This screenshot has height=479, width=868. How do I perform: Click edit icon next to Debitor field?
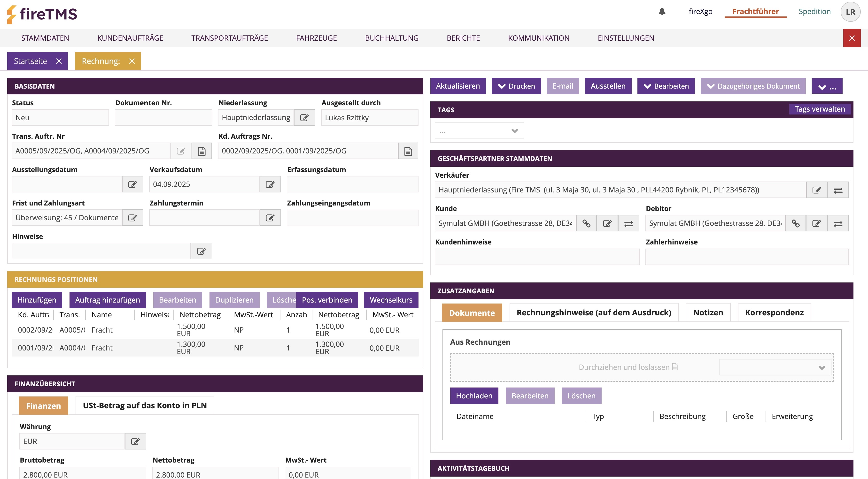[816, 223]
